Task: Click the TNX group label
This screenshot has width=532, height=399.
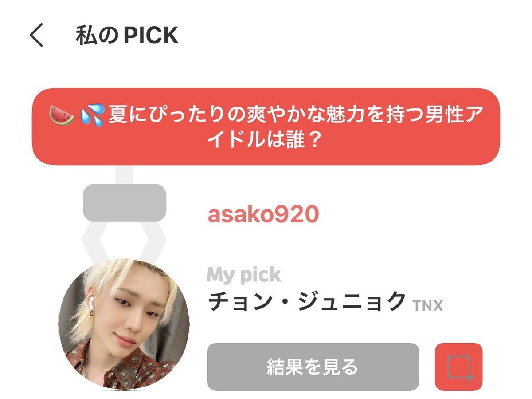Action: tap(428, 305)
